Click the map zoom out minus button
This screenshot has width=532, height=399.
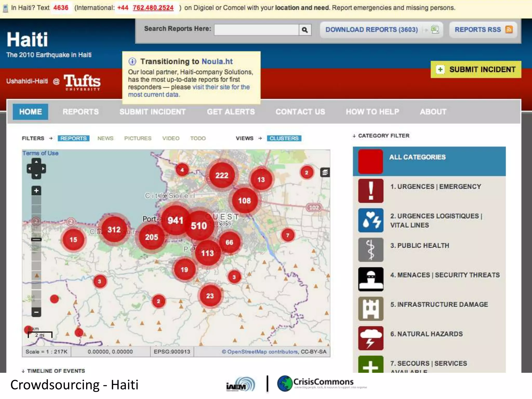(x=36, y=312)
